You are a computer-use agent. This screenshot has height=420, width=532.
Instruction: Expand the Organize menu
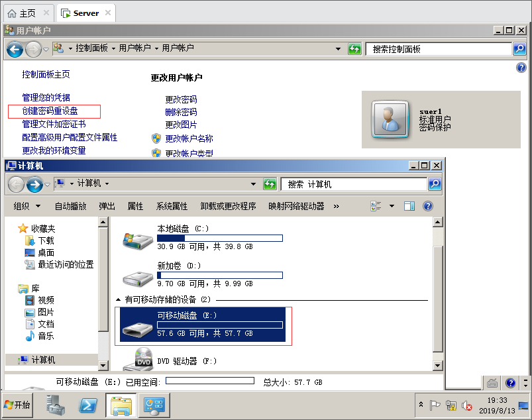27,206
